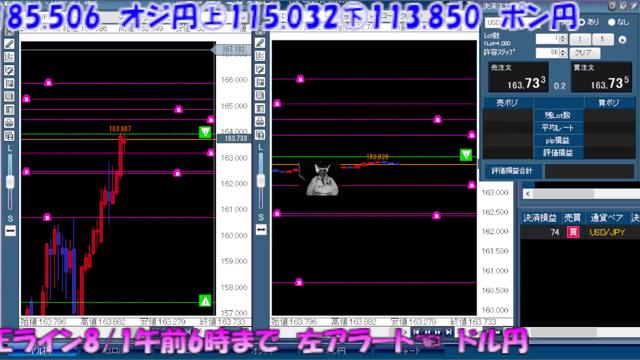
Task: Click the 売注文 163.733 sell price button
Action: [518, 77]
